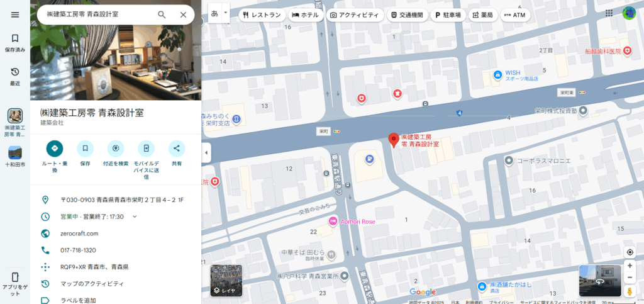Click the red 建築工房零 map pin

[394, 140]
